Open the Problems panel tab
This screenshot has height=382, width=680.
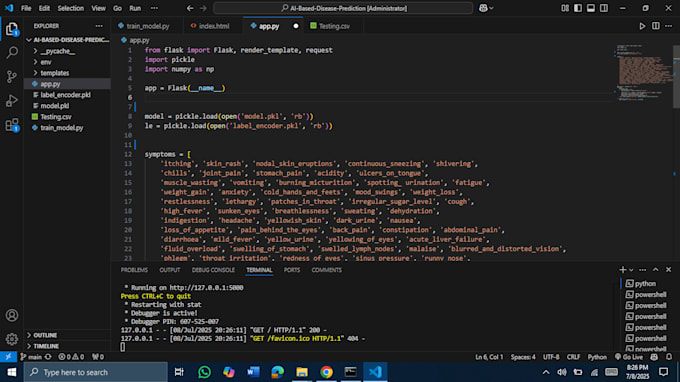pyautogui.click(x=134, y=270)
